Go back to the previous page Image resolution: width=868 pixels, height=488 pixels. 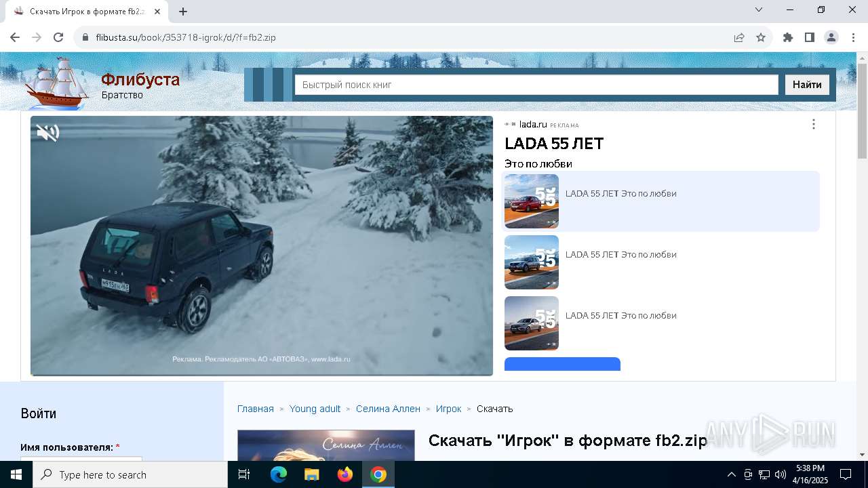point(15,37)
